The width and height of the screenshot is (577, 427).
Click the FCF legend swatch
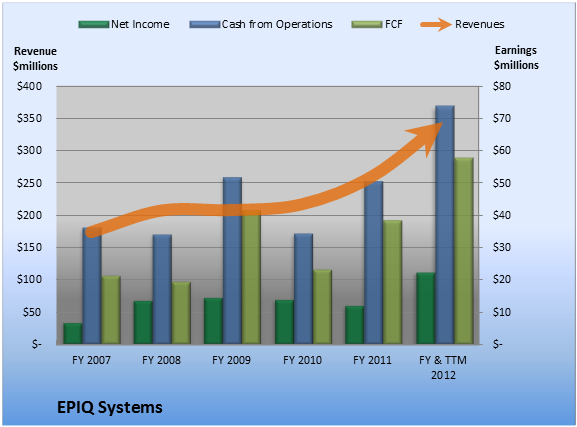(x=367, y=25)
